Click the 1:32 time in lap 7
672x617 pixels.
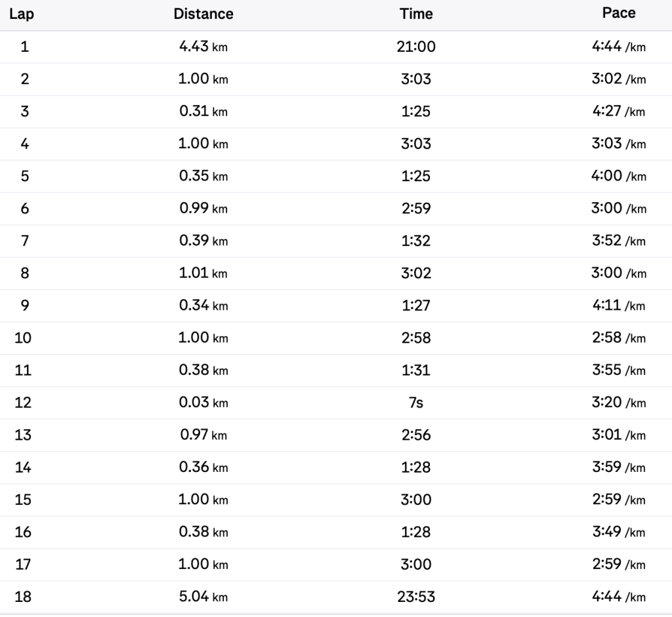[x=416, y=240]
